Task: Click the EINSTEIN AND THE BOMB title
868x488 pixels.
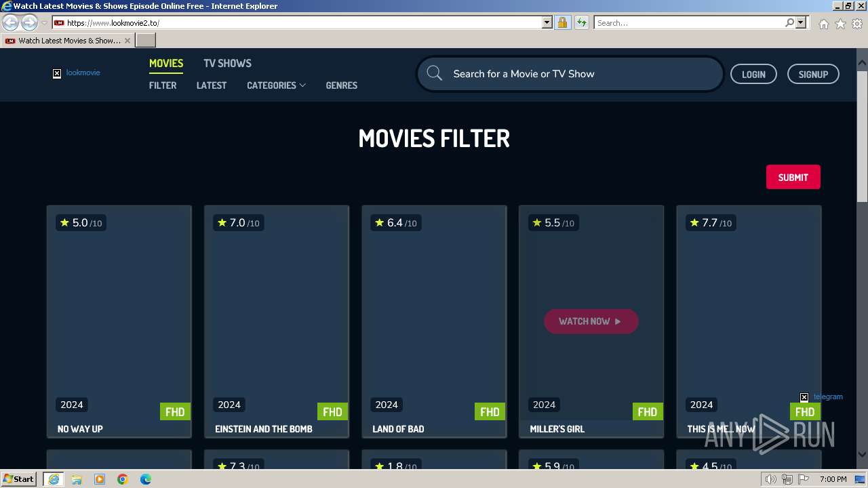Action: [264, 429]
